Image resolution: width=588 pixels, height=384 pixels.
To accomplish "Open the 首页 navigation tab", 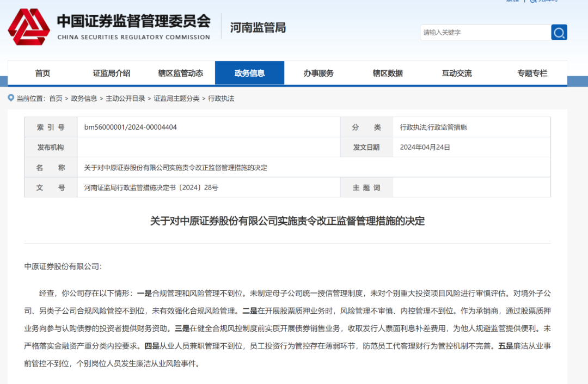I will coord(42,73).
